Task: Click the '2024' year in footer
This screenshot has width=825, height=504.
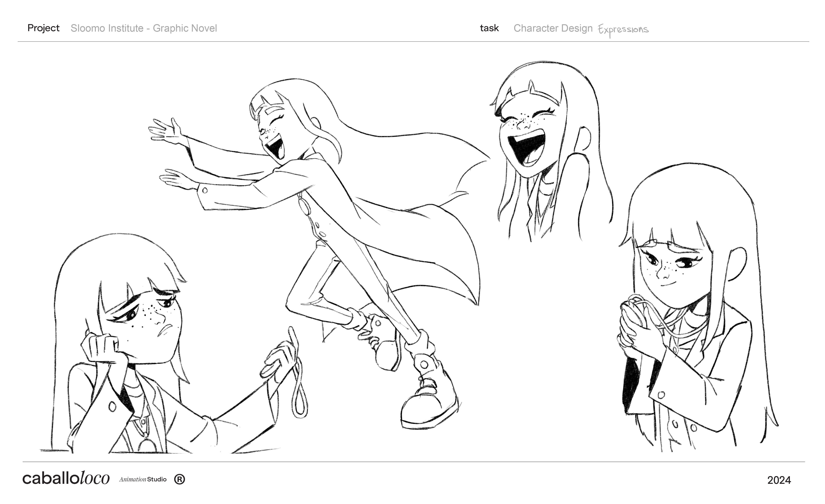Action: click(x=779, y=480)
